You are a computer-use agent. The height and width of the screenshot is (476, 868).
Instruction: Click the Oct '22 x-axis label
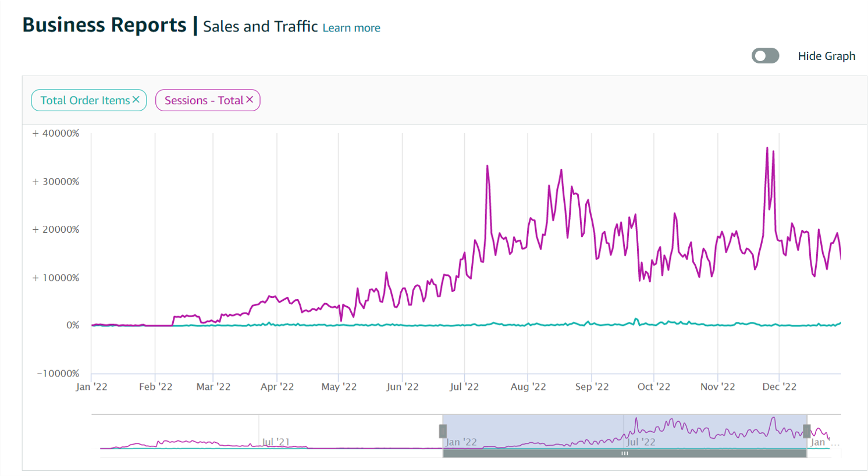point(654,386)
